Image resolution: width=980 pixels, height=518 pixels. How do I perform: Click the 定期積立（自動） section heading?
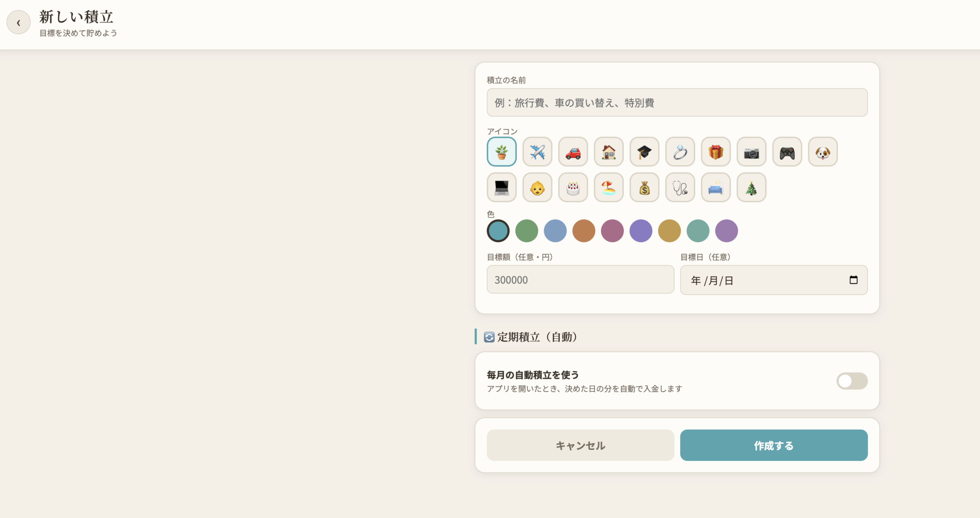click(531, 337)
